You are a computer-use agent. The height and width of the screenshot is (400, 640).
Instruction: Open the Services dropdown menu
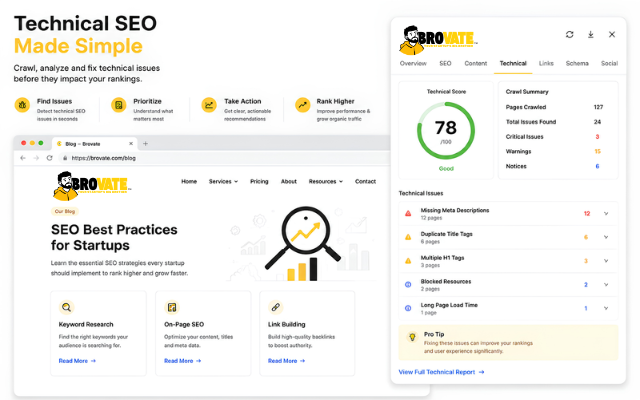coord(223,181)
